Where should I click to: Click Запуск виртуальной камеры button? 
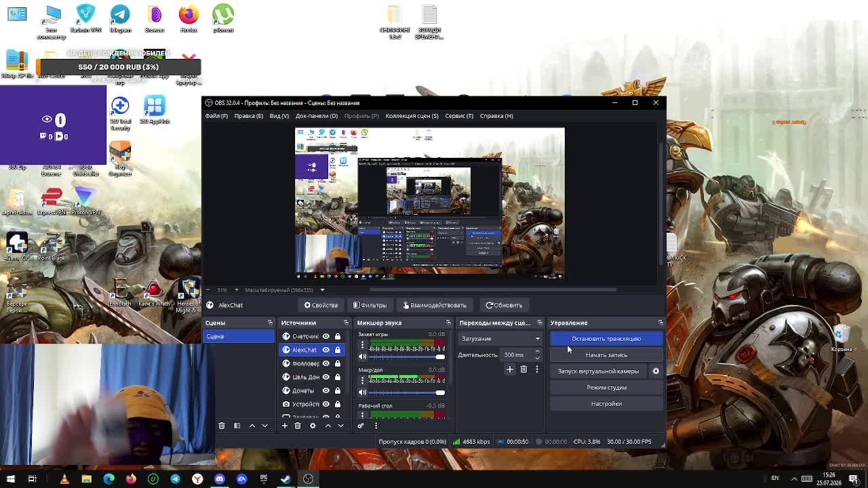(x=598, y=371)
